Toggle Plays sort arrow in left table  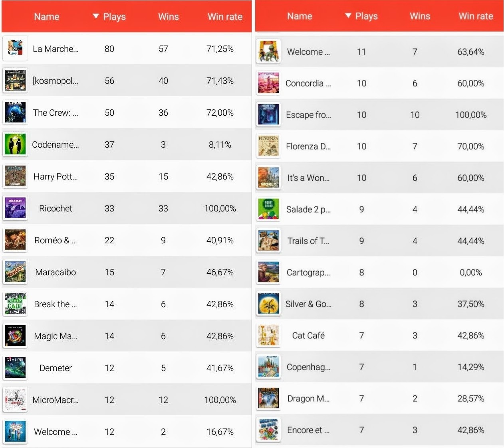coord(95,16)
